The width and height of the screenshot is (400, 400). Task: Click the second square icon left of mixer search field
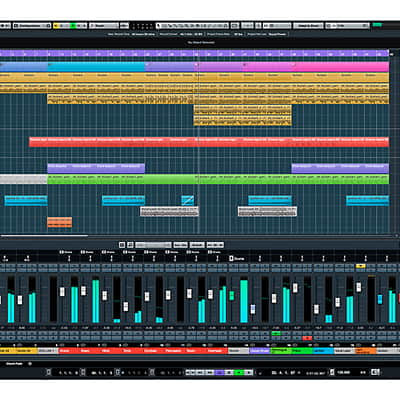[130, 245]
